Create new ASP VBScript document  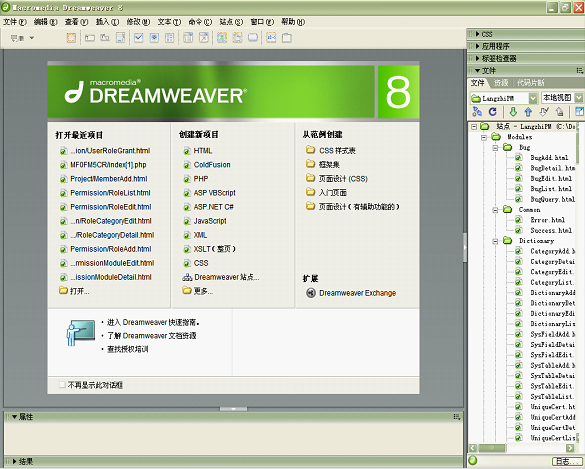coord(215,193)
